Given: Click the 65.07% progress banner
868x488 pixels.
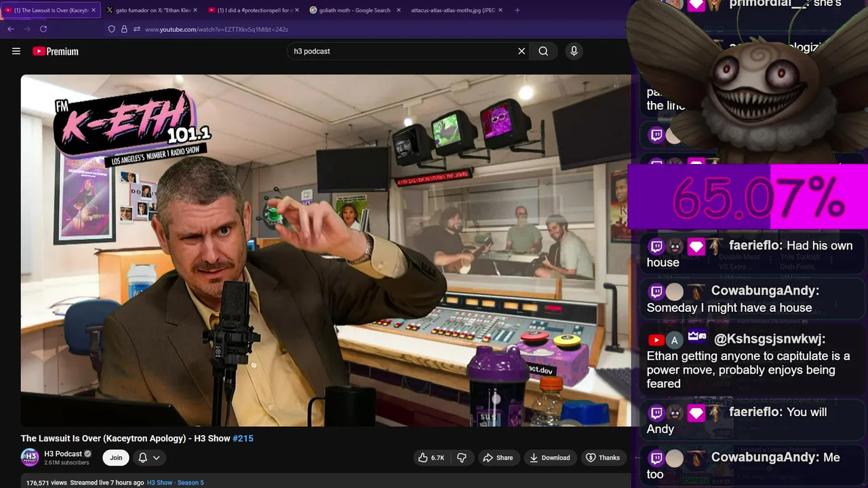Looking at the screenshot, I should pos(748,198).
